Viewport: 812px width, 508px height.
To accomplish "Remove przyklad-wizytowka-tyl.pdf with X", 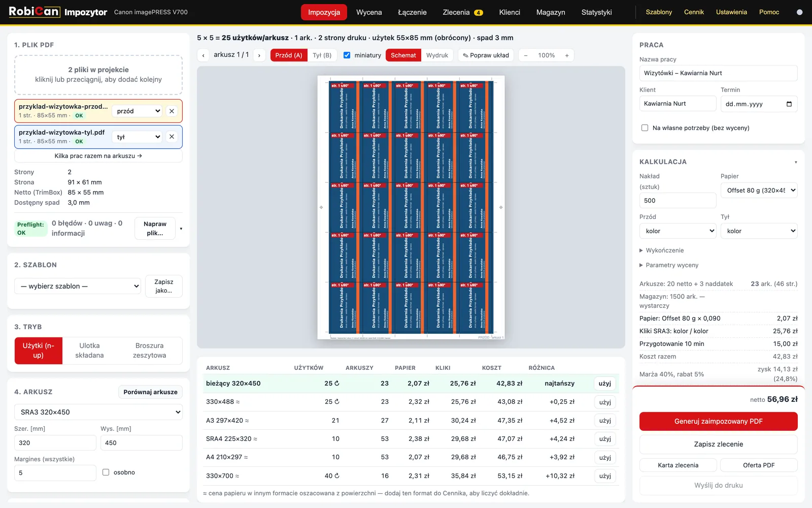I will coord(172,137).
